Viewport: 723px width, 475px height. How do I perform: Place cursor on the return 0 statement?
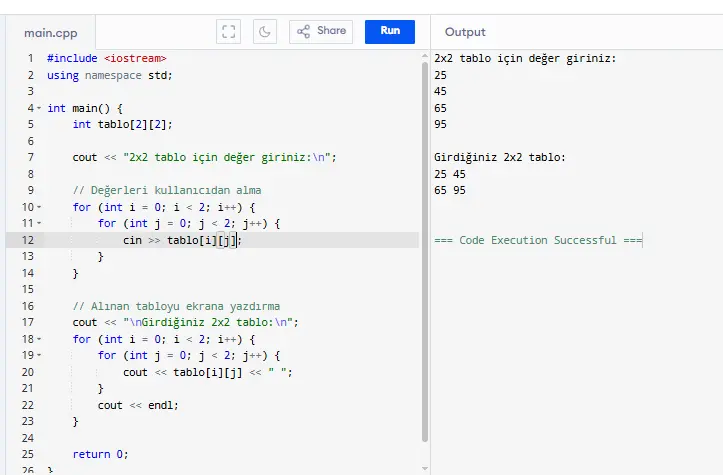pos(101,454)
